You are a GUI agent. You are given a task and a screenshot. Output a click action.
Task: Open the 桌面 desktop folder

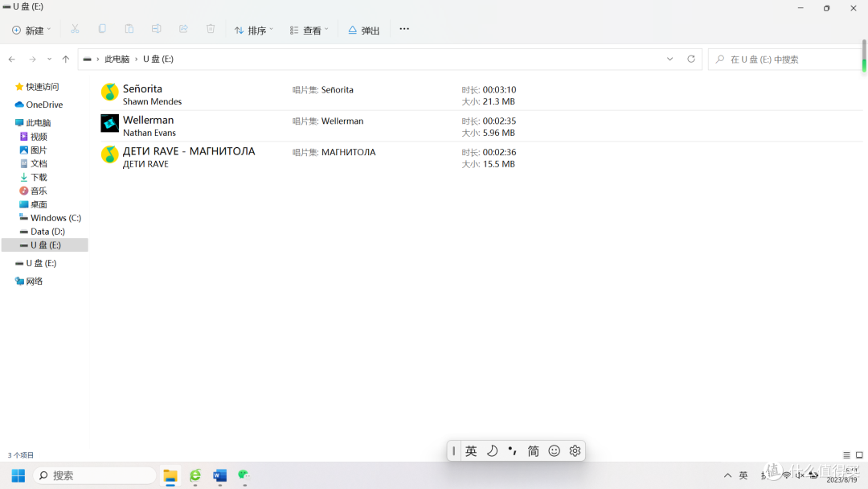point(33,204)
